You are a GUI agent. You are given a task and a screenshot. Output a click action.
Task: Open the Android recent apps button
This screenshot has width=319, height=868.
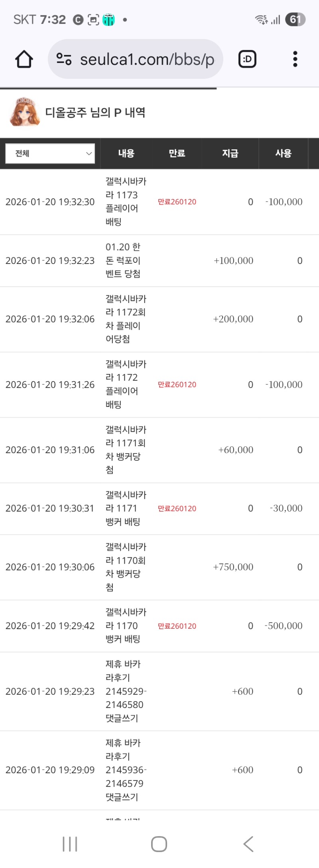70,844
